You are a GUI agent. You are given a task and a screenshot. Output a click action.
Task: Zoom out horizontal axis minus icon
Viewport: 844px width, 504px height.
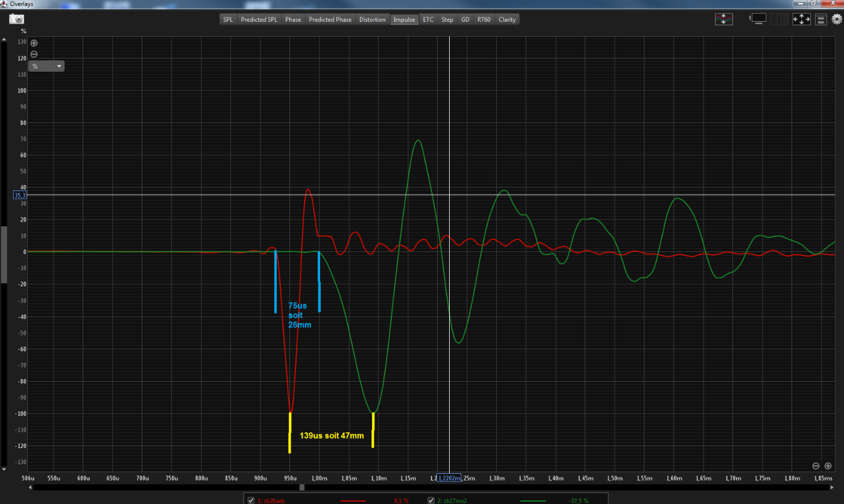[x=816, y=466]
